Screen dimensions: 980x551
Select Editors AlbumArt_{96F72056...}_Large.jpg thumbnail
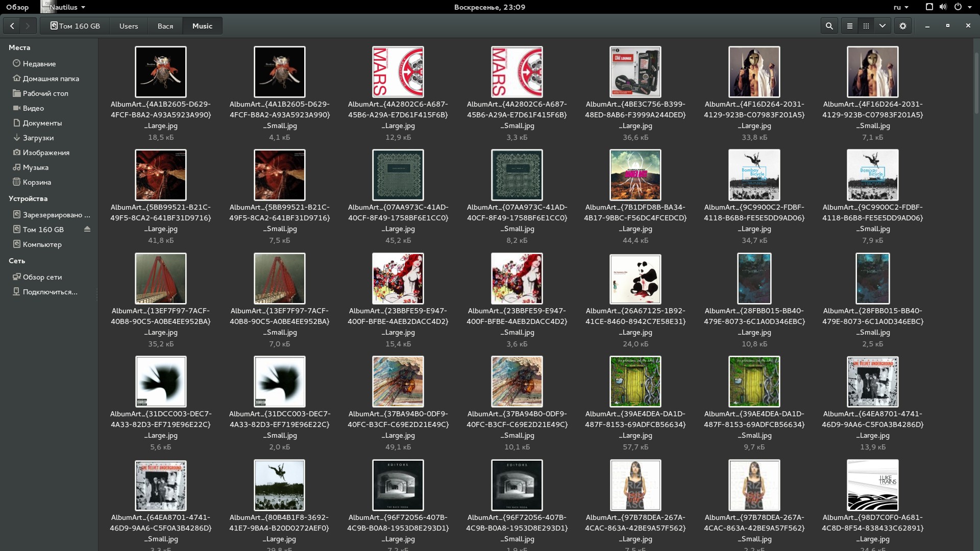398,485
